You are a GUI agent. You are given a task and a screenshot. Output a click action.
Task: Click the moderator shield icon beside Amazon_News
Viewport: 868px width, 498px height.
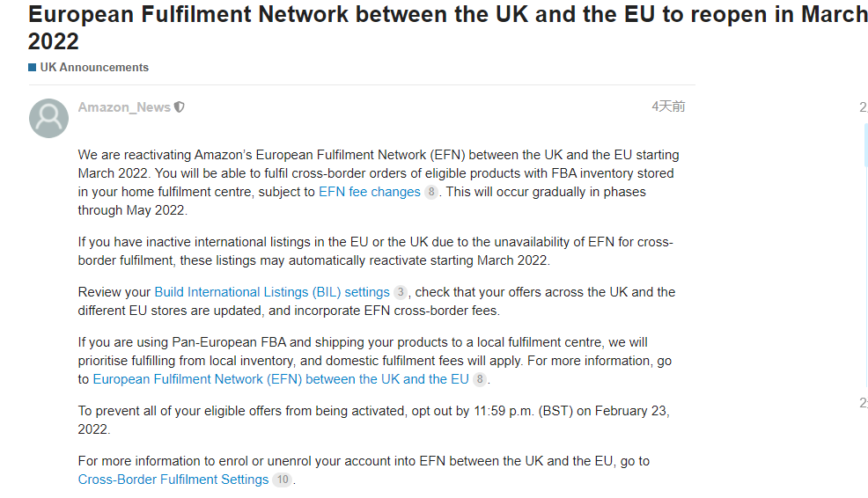[x=180, y=107]
